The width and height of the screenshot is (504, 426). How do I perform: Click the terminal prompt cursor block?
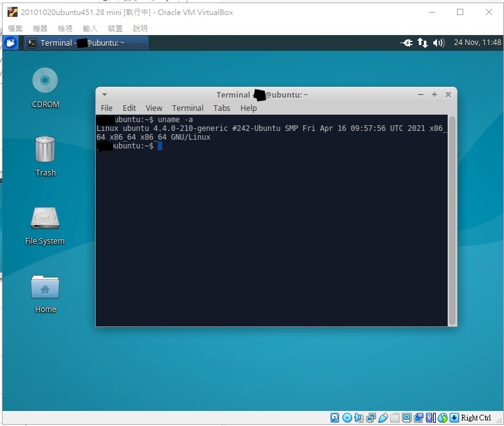click(x=160, y=146)
